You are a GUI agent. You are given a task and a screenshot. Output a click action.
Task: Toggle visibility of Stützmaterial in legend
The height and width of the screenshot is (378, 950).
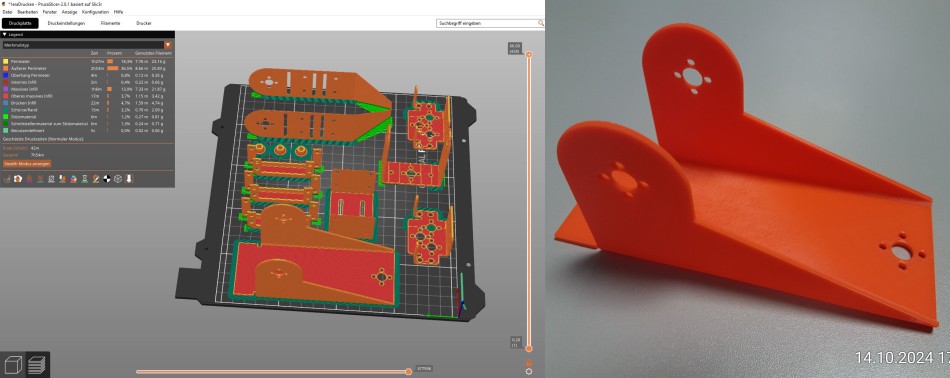click(87, 116)
